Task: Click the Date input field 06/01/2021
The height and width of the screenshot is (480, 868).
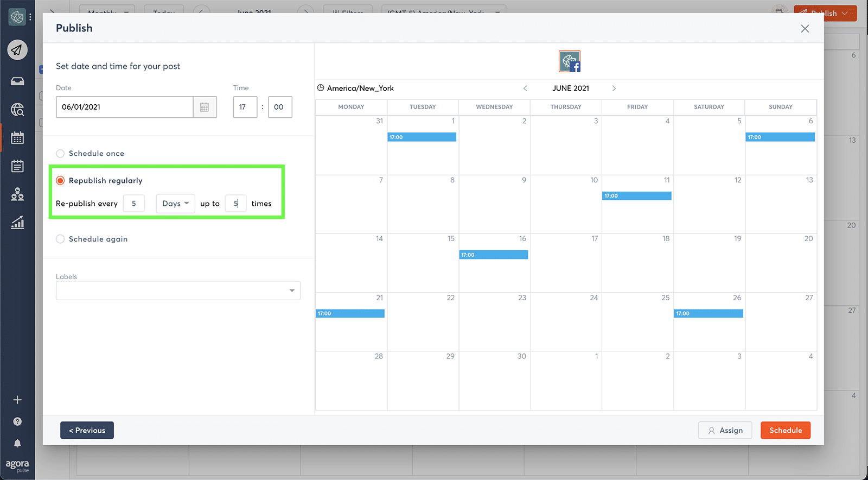Action: point(125,107)
